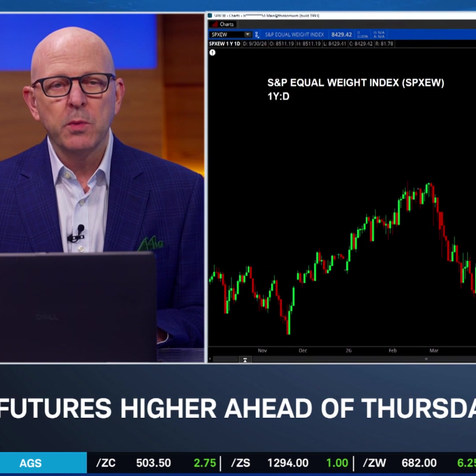Click the Dec label on time axis

(x=303, y=351)
